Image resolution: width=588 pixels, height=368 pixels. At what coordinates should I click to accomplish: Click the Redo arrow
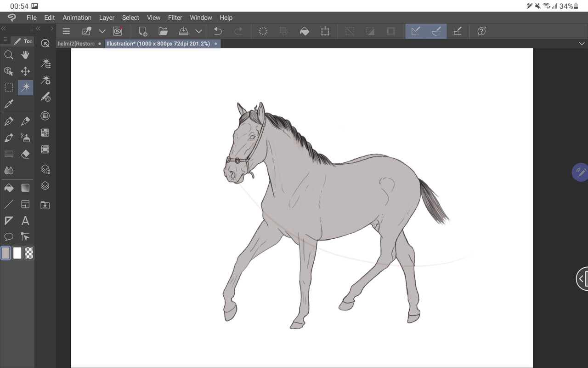pyautogui.click(x=238, y=31)
